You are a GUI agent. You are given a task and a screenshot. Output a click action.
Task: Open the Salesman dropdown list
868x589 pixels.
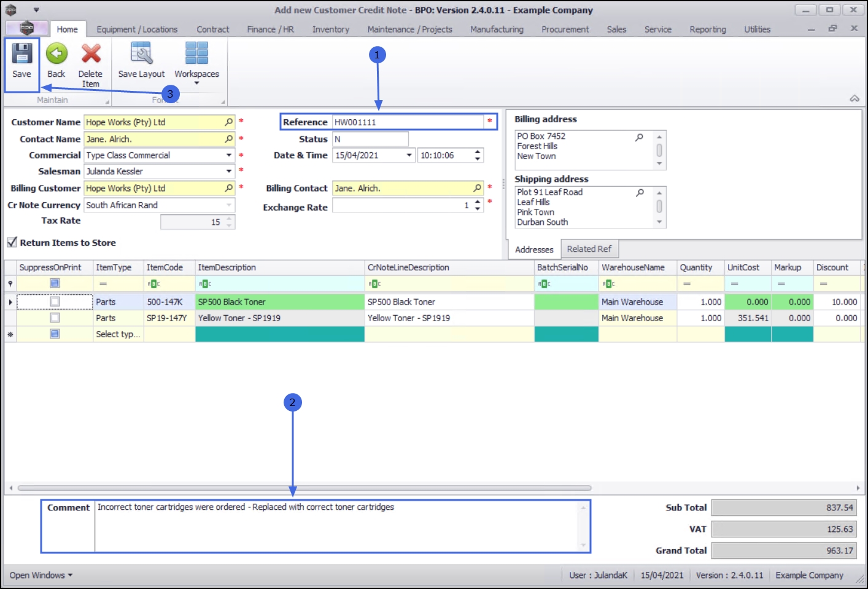(x=229, y=171)
